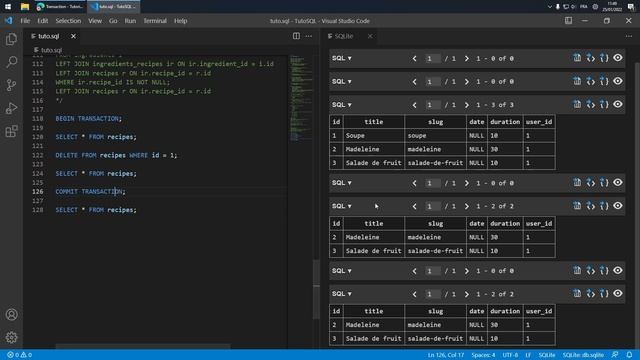Open the Extensions view
This screenshot has width=640, height=360.
click(x=11, y=131)
